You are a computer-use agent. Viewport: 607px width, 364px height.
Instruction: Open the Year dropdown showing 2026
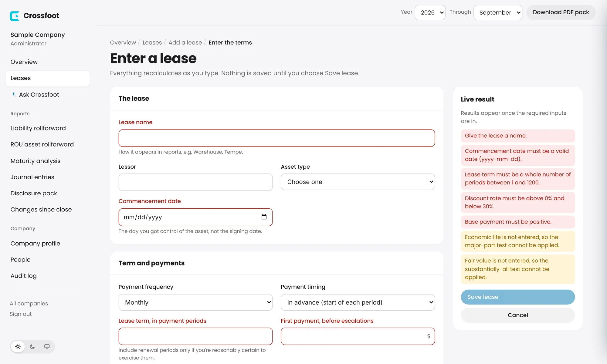430,12
